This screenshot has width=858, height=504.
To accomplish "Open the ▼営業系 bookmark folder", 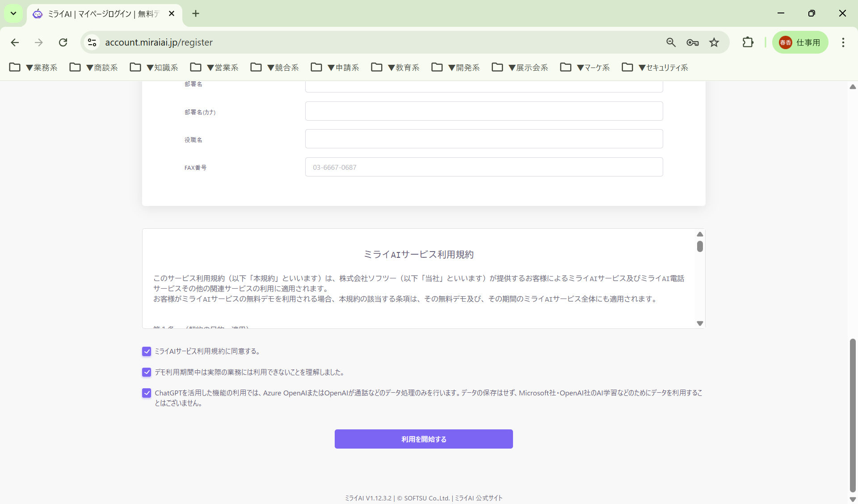I will pyautogui.click(x=214, y=67).
